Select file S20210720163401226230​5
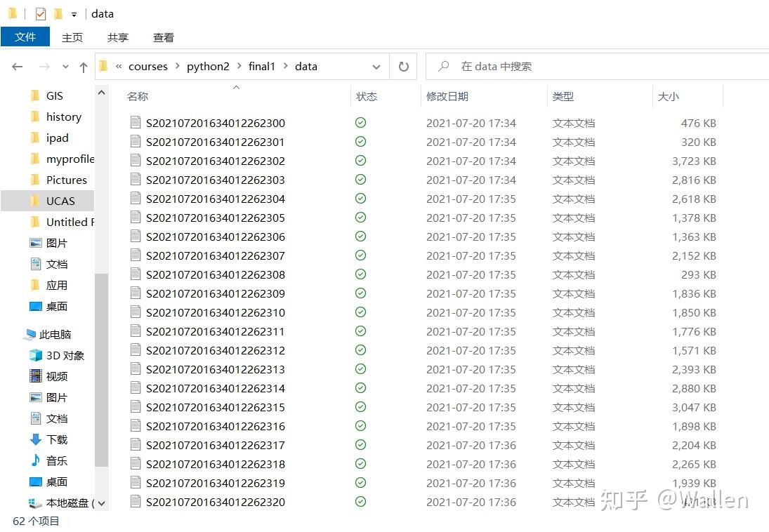 [x=216, y=218]
